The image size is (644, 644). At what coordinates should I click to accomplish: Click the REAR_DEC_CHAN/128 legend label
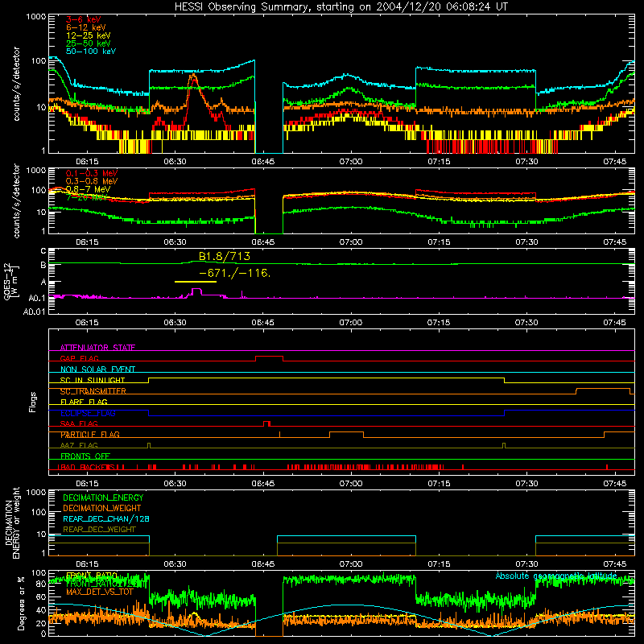pyautogui.click(x=106, y=518)
